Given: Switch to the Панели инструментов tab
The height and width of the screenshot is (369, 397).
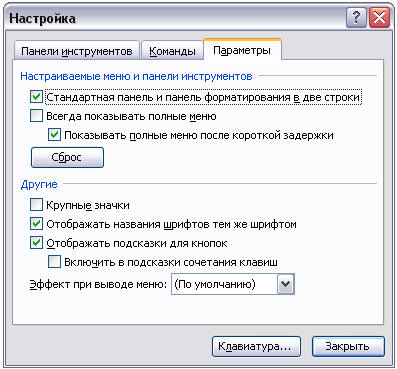Looking at the screenshot, I should point(77,51).
